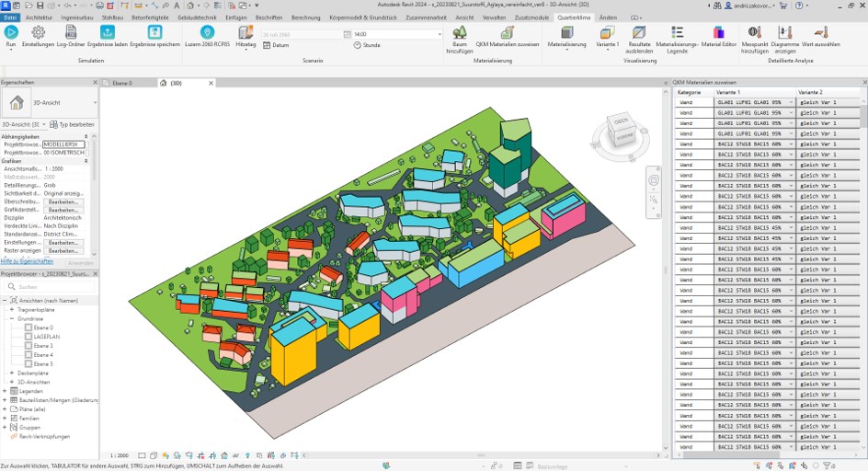Click the project browser search field
The image size is (868, 471).
(55, 287)
